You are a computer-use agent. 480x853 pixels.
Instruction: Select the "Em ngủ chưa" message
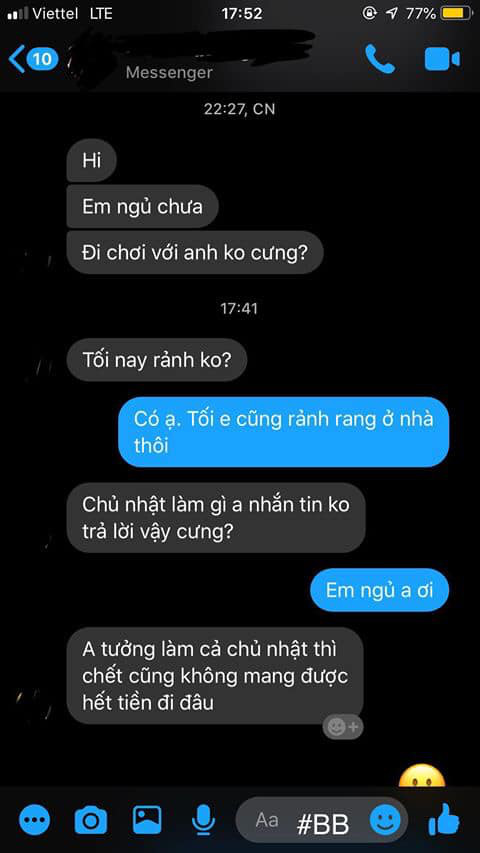pos(142,207)
